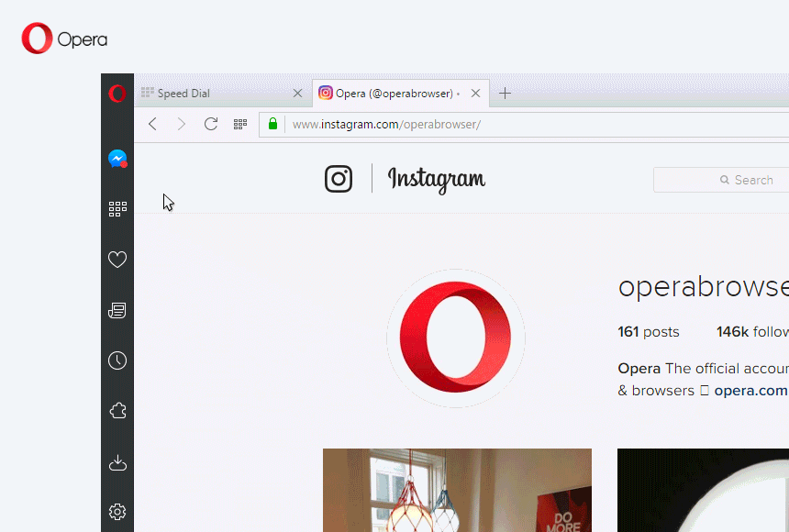View the 146k followers list
Screen dimensions: 789x532
pos(752,331)
